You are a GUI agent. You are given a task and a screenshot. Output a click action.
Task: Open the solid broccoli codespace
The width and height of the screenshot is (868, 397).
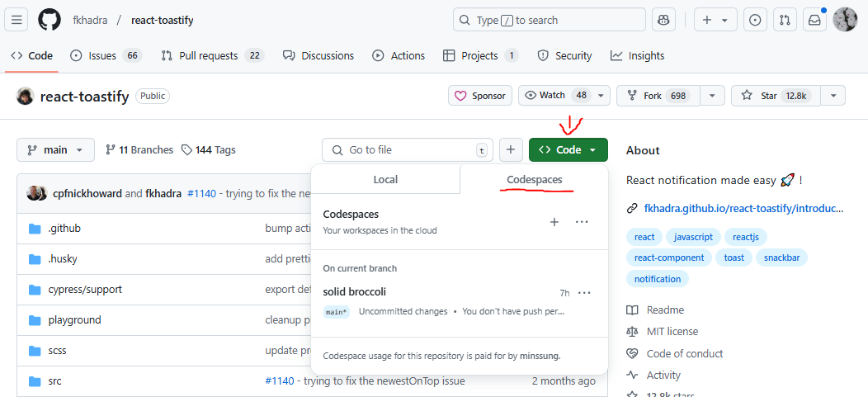pos(355,291)
